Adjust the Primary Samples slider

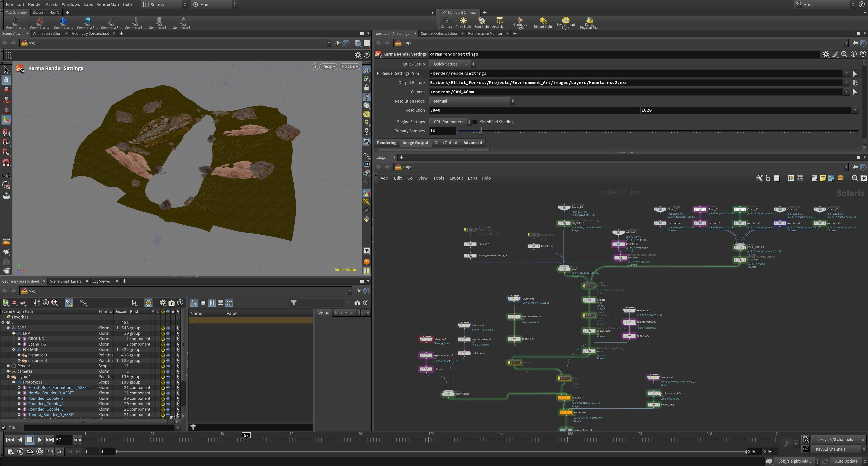tap(481, 131)
